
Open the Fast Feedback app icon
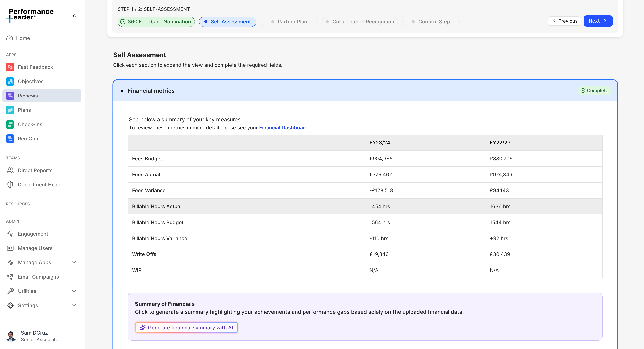tap(10, 67)
